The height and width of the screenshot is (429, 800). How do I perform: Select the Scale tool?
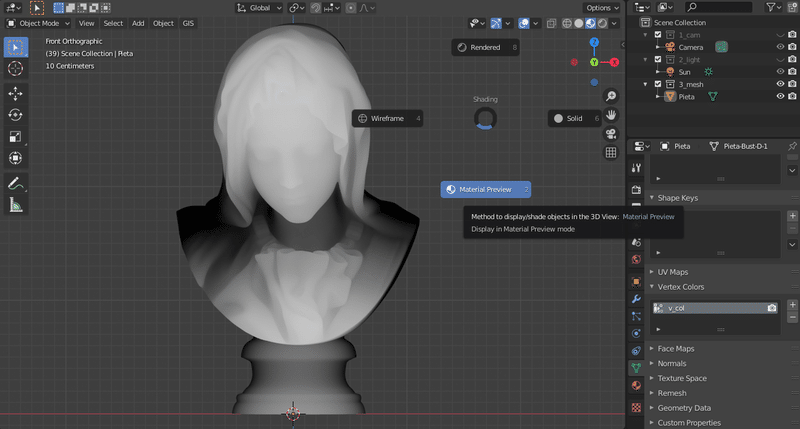[x=16, y=136]
